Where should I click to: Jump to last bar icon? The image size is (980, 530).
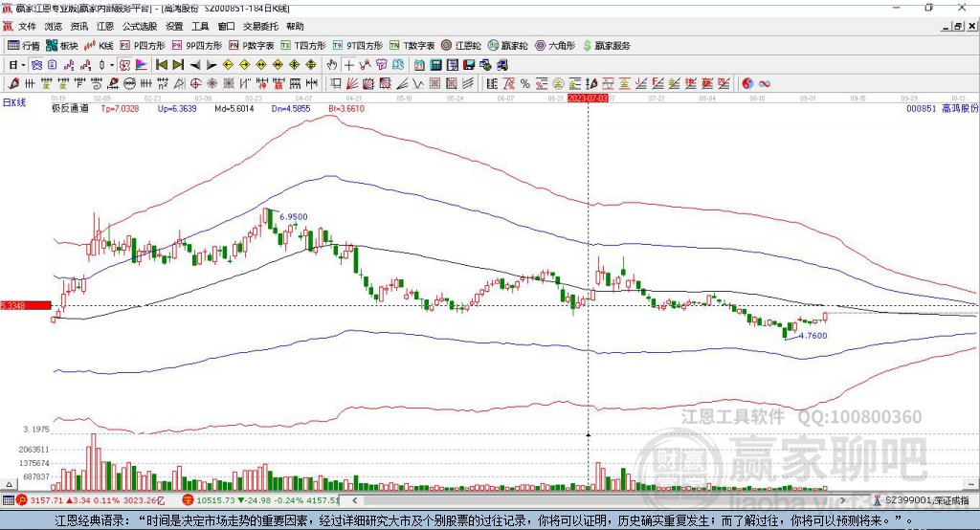pos(178,65)
